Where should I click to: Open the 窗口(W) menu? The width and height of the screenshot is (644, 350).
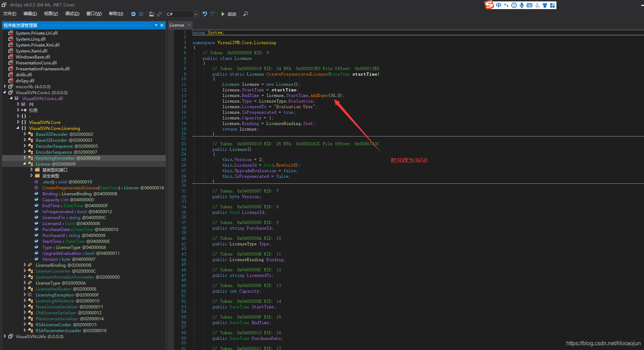pos(94,14)
